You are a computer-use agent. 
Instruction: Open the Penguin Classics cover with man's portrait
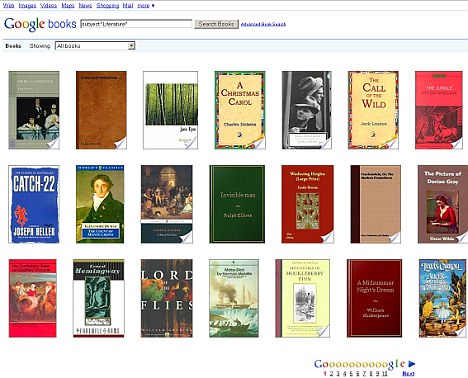100,204
